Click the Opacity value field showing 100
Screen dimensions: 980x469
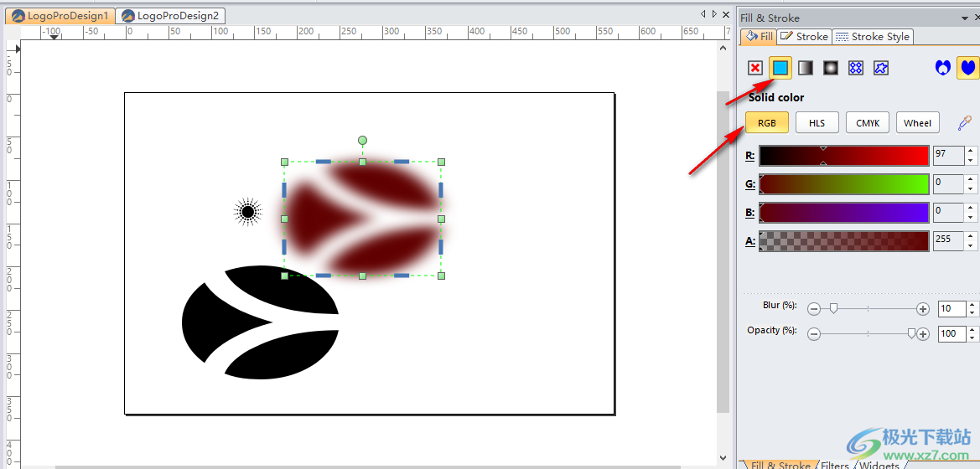click(951, 334)
